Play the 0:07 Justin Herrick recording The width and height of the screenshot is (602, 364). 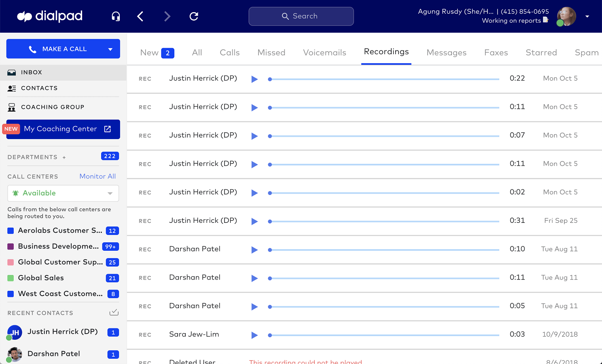tap(254, 136)
